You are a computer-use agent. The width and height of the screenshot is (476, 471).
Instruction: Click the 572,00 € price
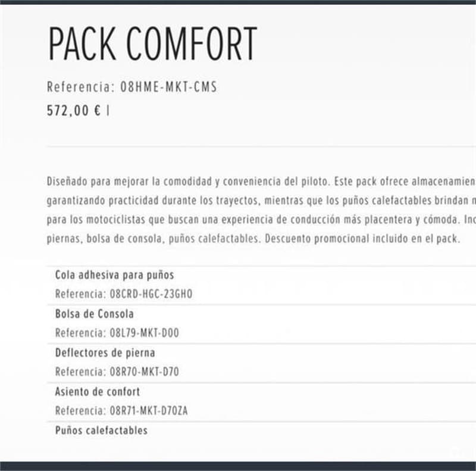click(x=74, y=110)
